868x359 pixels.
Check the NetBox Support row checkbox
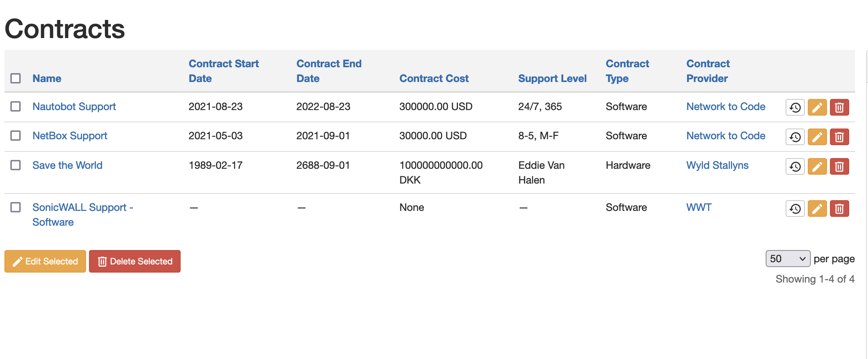point(16,136)
